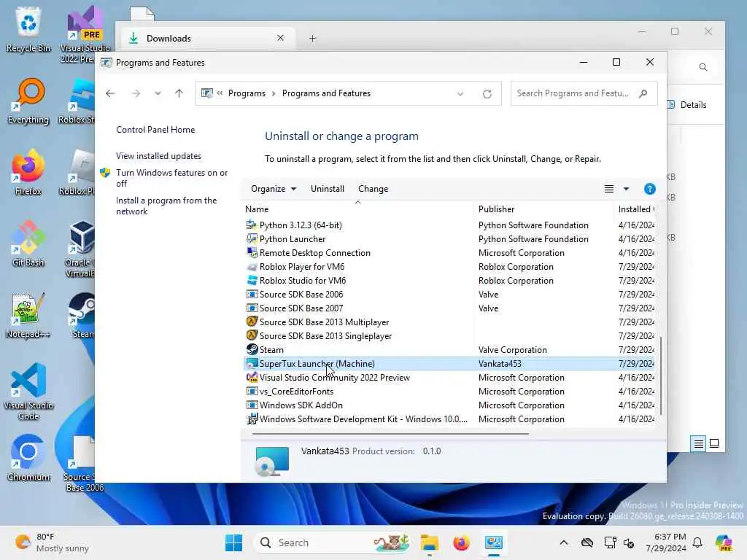Click the view layout icon in toolbar
The height and width of the screenshot is (560, 747).
pos(609,189)
